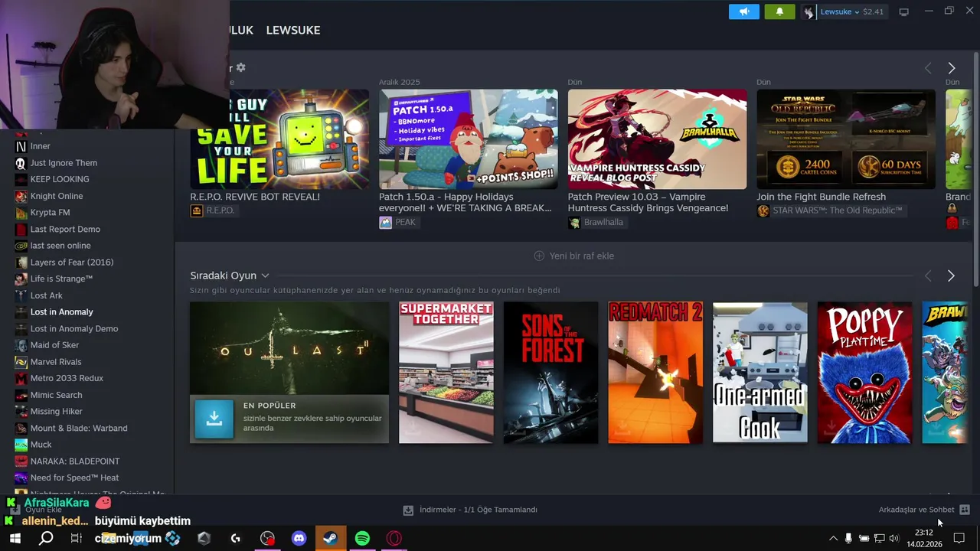
Task: Switch to the LEWSUKE tab
Action: point(293,30)
